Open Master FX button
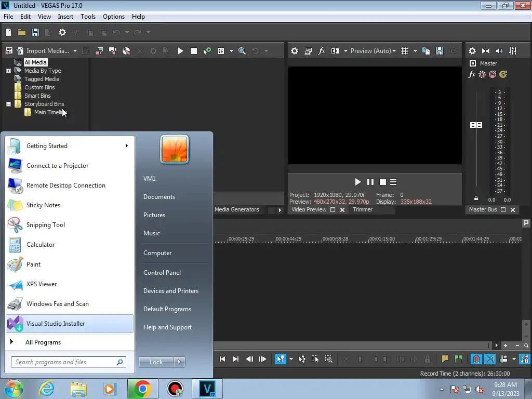 pyautogui.click(x=472, y=74)
